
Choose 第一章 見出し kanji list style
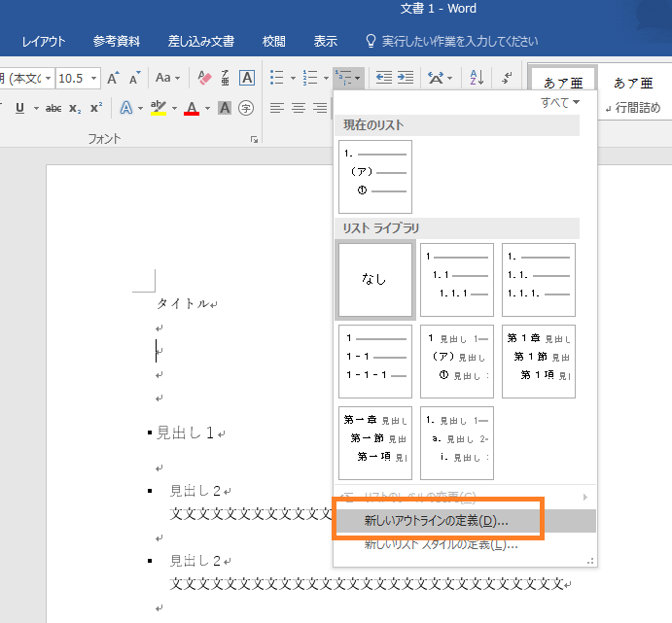[375, 443]
